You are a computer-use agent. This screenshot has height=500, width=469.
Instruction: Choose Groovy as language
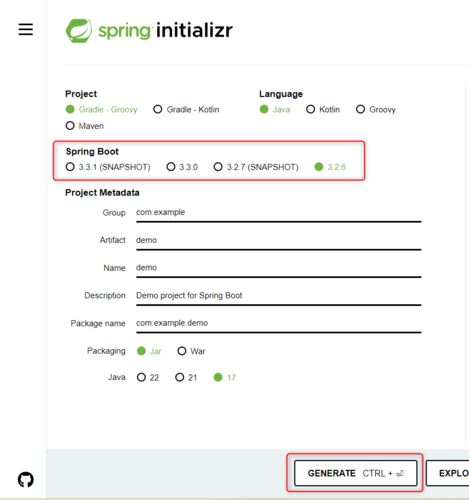coord(376,109)
